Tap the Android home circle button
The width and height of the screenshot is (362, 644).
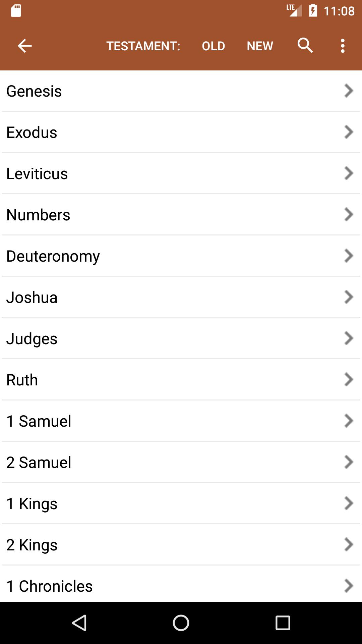pos(181,623)
